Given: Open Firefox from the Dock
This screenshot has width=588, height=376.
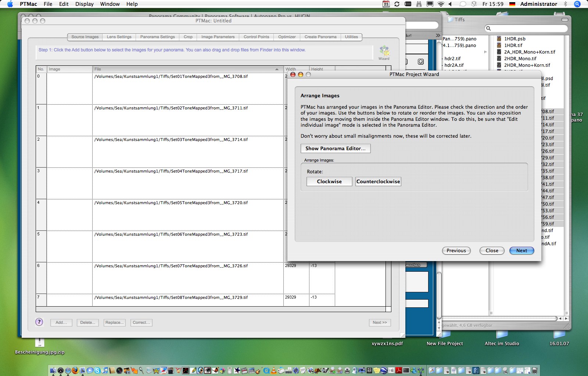Looking at the screenshot, I should coord(75,370).
